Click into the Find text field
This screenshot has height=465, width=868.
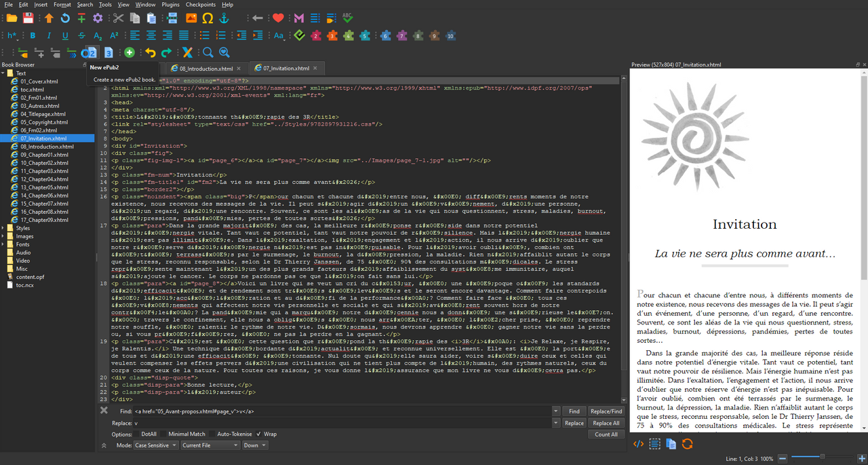(x=342, y=411)
